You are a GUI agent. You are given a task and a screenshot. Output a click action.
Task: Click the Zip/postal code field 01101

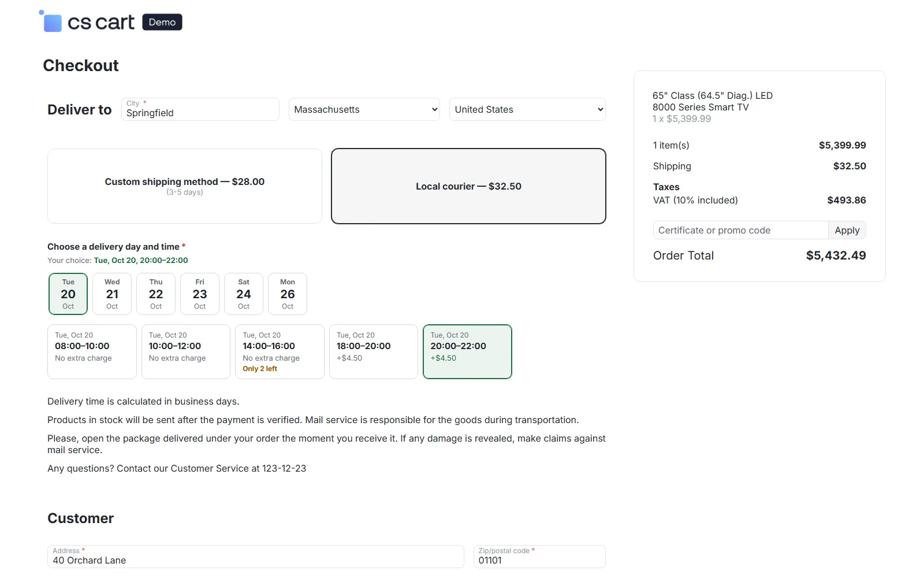pos(539,557)
